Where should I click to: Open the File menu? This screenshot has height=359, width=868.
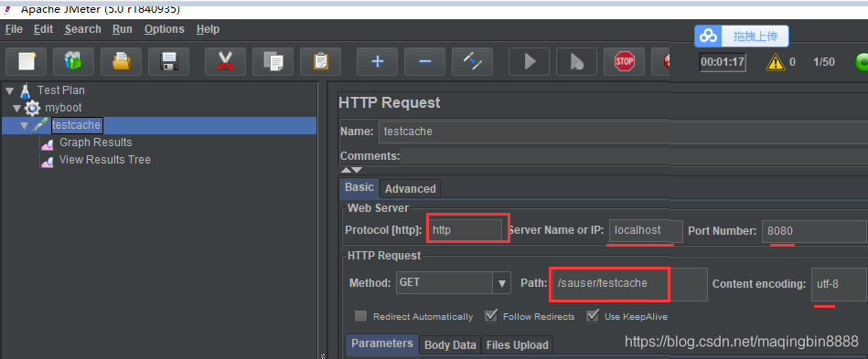coord(14,29)
